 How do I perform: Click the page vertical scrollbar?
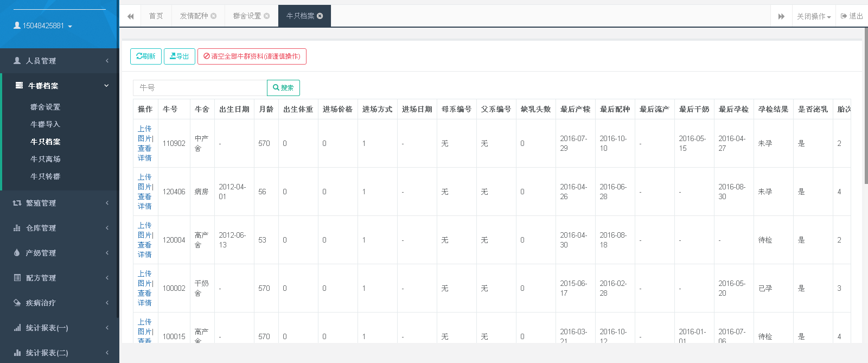(865, 106)
